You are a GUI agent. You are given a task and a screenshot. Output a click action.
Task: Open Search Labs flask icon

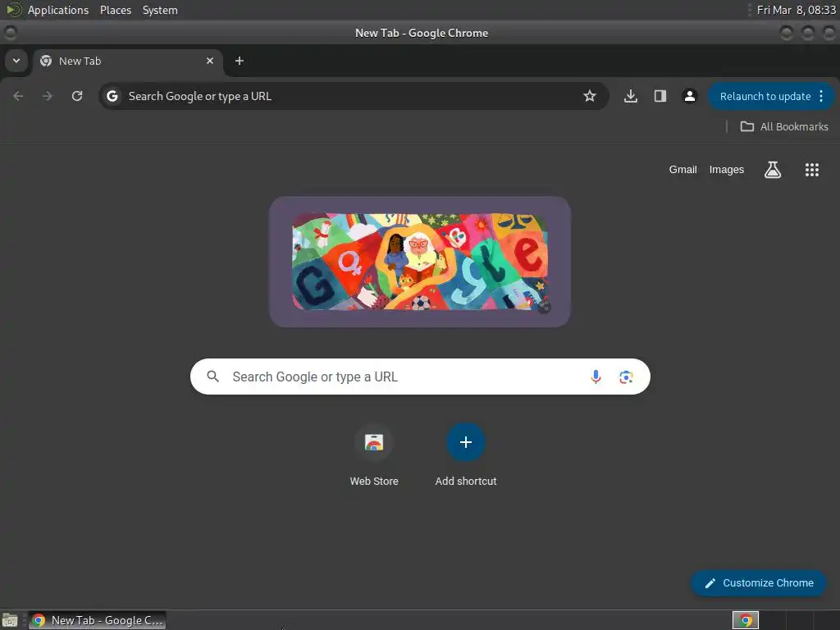tap(773, 169)
